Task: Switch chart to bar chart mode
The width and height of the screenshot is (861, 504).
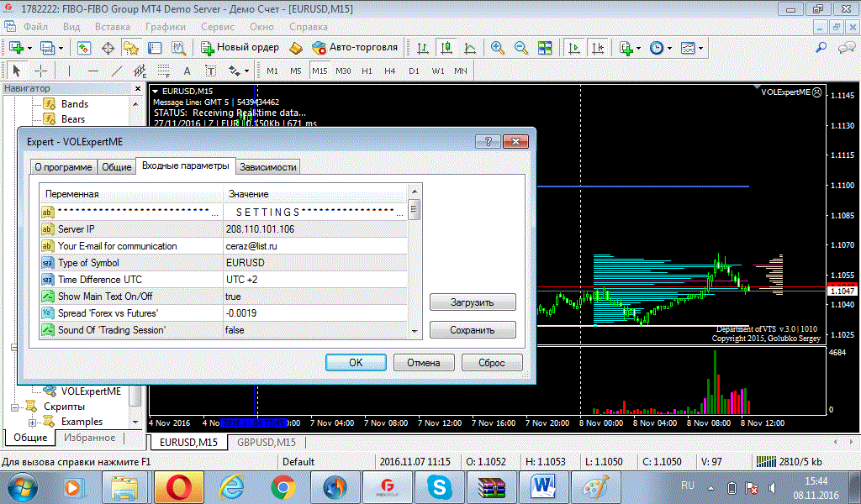Action: (423, 48)
